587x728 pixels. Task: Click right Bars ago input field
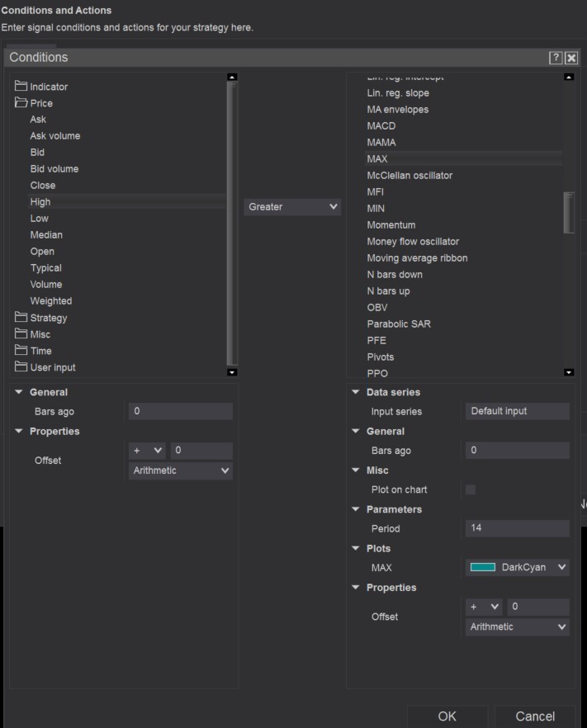pos(518,450)
